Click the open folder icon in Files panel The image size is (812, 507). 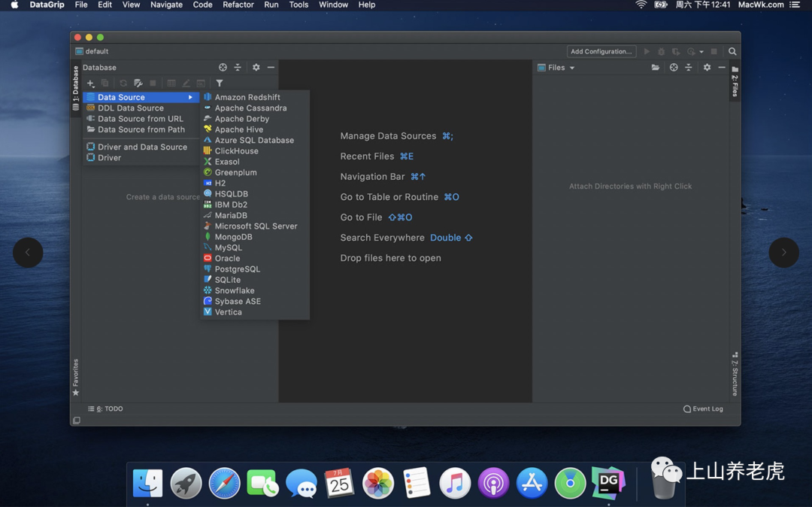click(x=655, y=67)
